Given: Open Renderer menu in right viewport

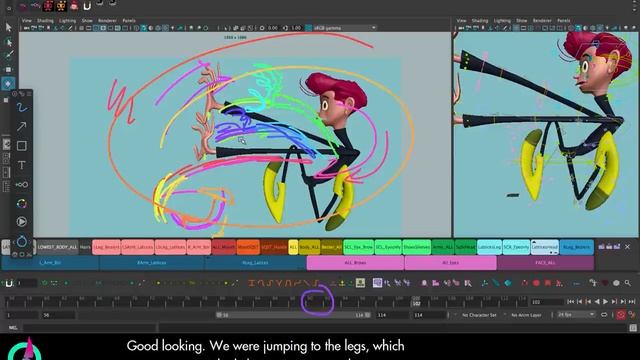Looking at the screenshot, I should (x=542, y=20).
